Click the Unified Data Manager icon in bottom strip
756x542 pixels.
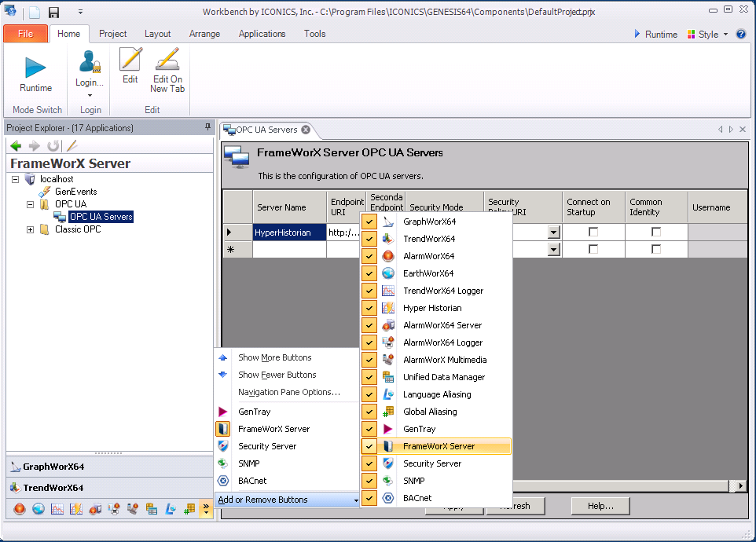click(150, 509)
